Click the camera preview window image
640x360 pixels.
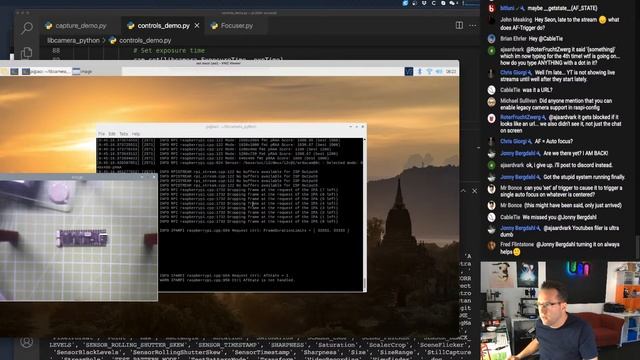click(x=78, y=240)
